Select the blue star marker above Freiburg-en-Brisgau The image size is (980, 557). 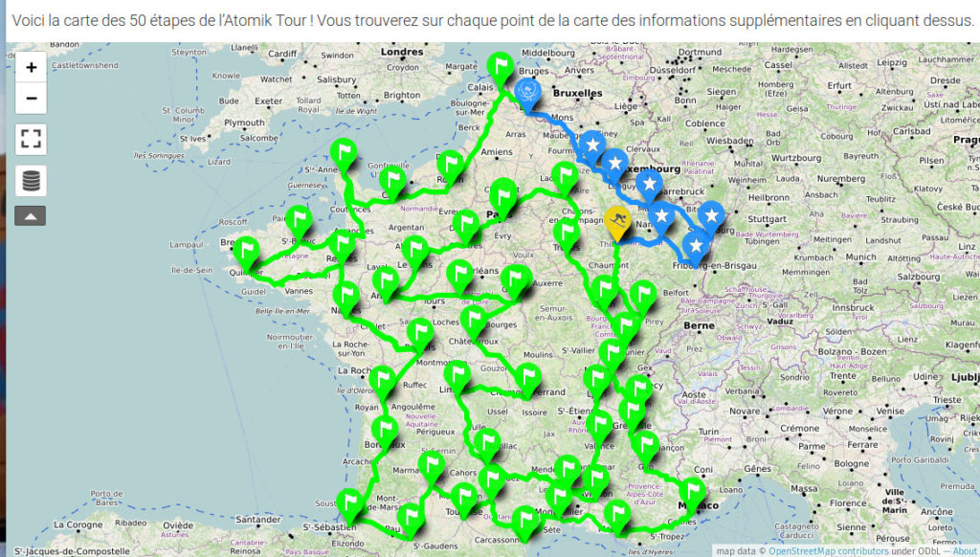(697, 246)
